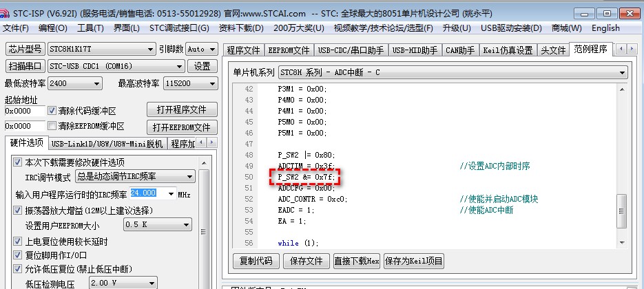The width and height of the screenshot is (644, 289).
Task: Open the 工具(T) menu
Action: click(90, 28)
